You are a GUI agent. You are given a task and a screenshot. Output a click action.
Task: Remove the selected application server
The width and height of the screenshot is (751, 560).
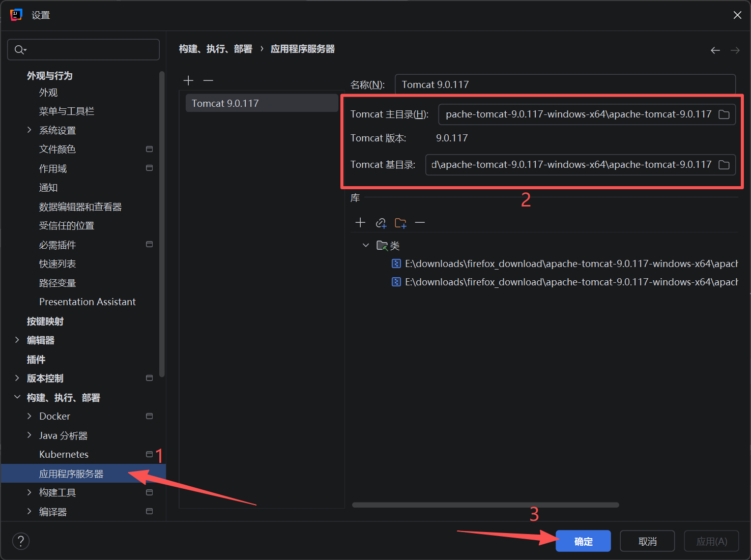click(208, 80)
